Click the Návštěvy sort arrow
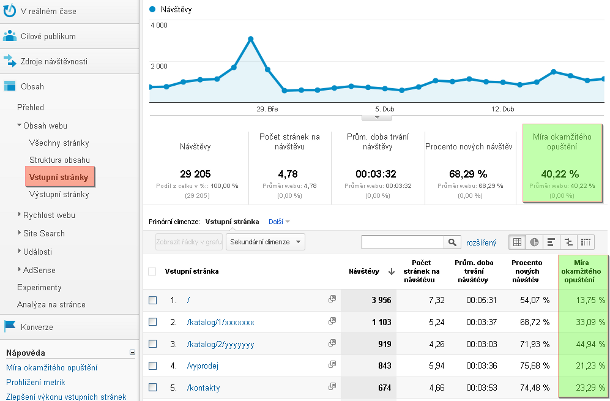610x401 pixels. click(x=391, y=271)
